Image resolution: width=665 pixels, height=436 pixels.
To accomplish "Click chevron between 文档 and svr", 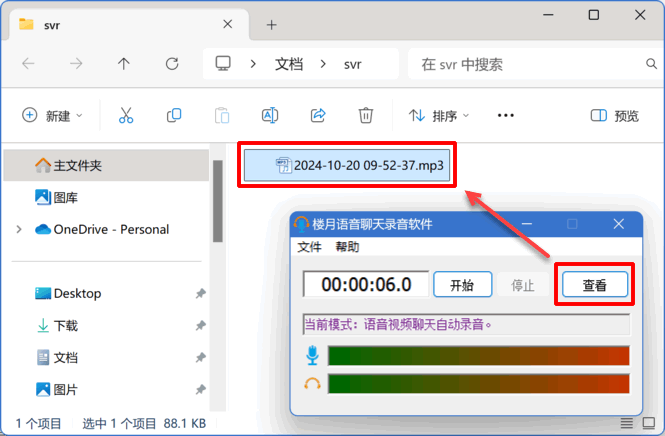I will pos(323,64).
